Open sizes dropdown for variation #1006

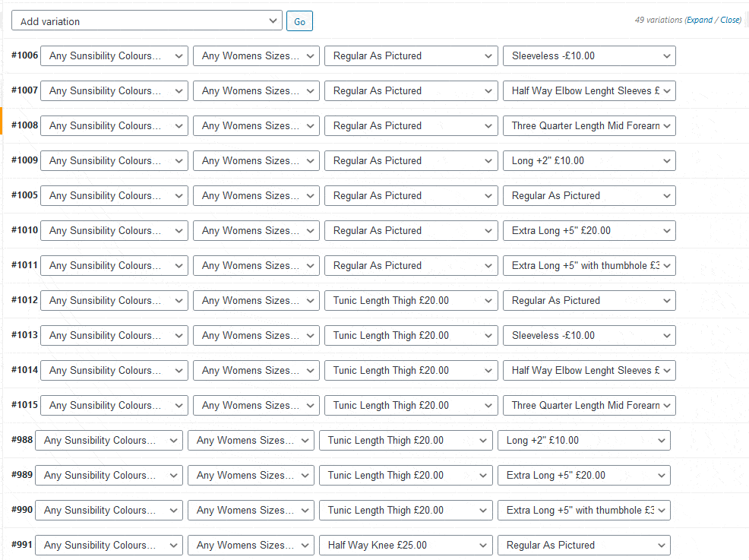point(256,56)
